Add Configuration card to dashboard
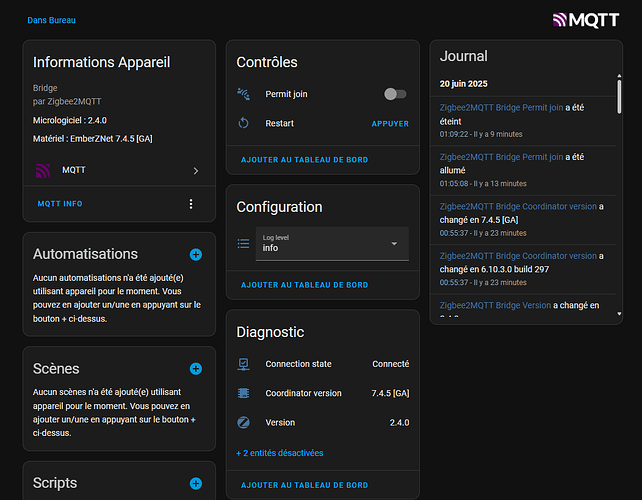 click(x=304, y=285)
